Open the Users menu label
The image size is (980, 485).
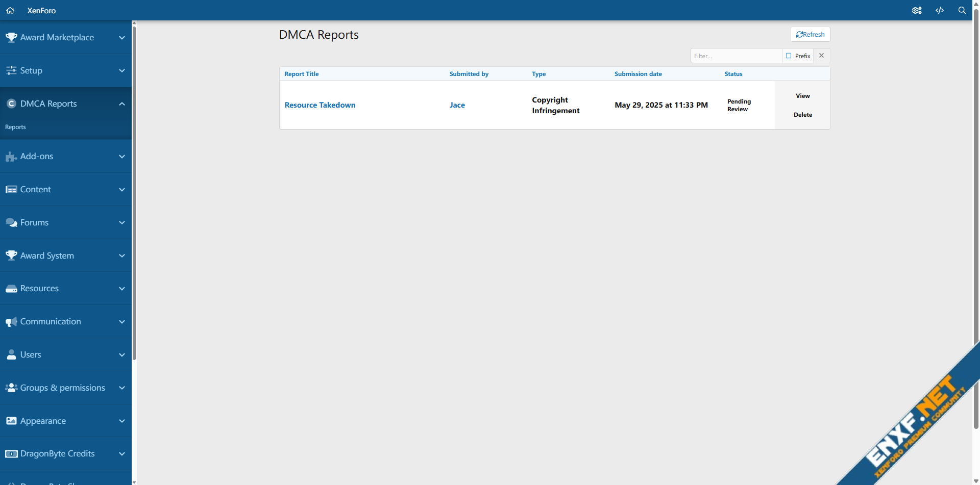pyautogui.click(x=31, y=354)
